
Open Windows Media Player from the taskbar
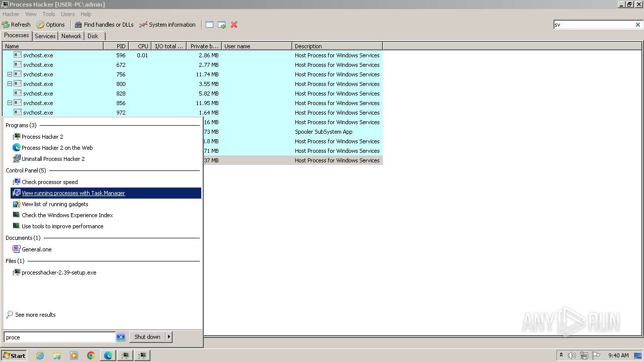[x=74, y=355]
